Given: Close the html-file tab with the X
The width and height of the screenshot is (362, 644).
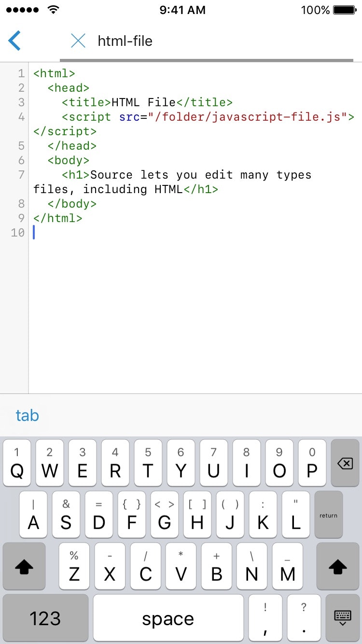Looking at the screenshot, I should [x=78, y=41].
